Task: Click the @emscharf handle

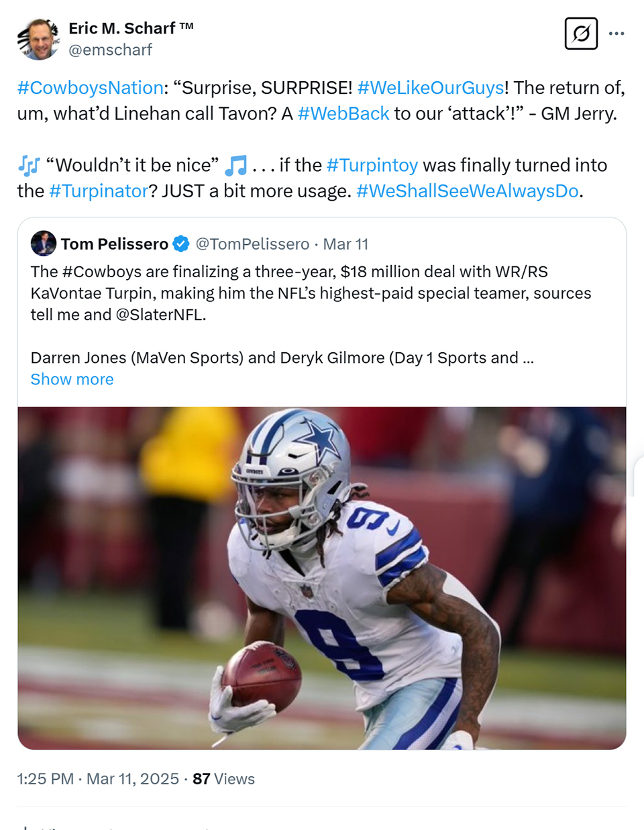Action: (x=111, y=50)
